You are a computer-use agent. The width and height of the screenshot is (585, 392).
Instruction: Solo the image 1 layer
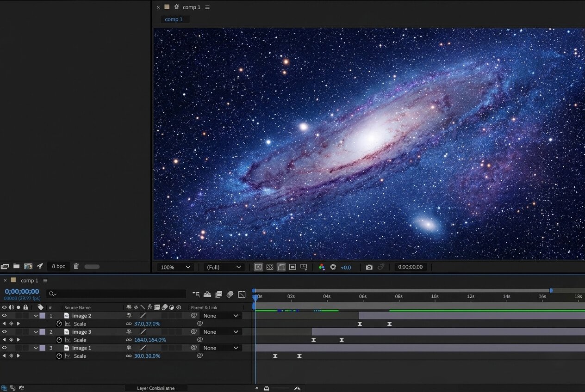(19, 348)
